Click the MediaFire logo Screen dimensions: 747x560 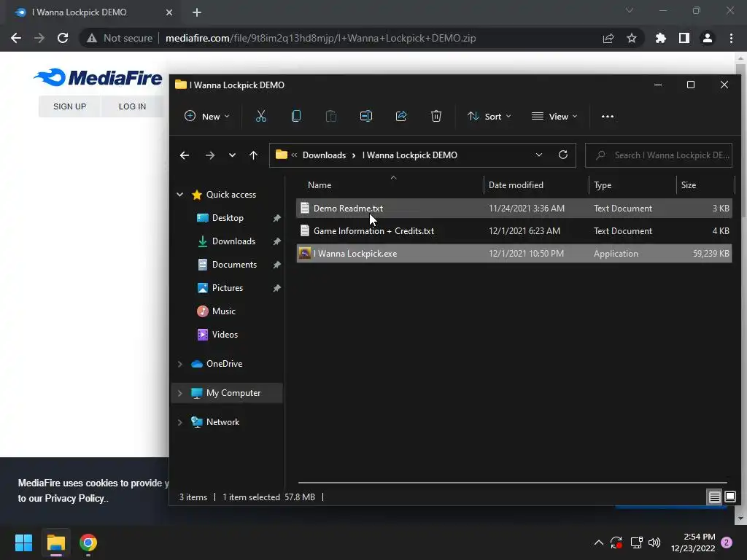coord(98,77)
